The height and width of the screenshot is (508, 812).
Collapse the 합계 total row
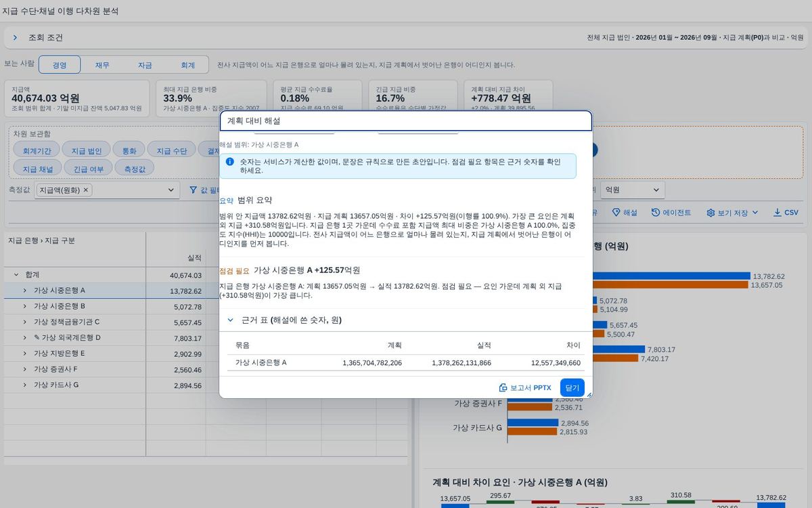pos(16,275)
